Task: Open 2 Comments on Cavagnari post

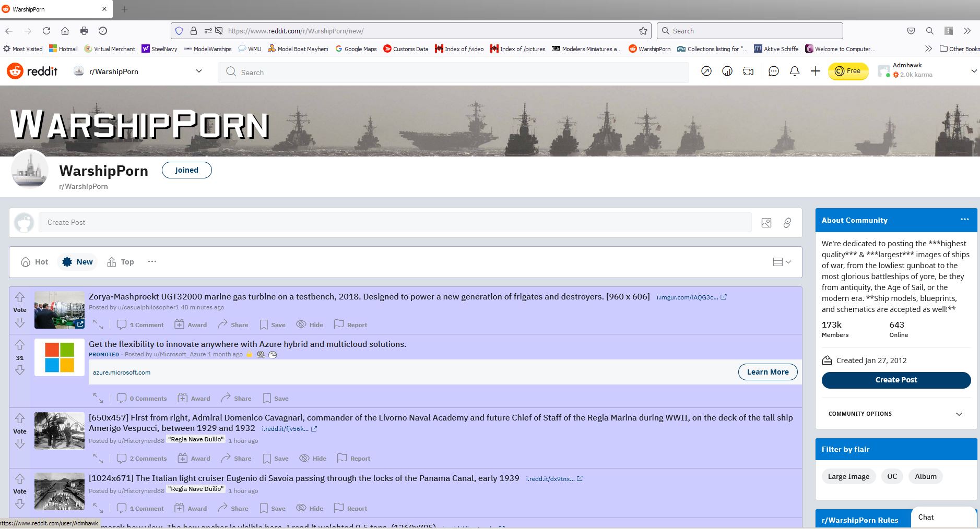Action: [141, 459]
